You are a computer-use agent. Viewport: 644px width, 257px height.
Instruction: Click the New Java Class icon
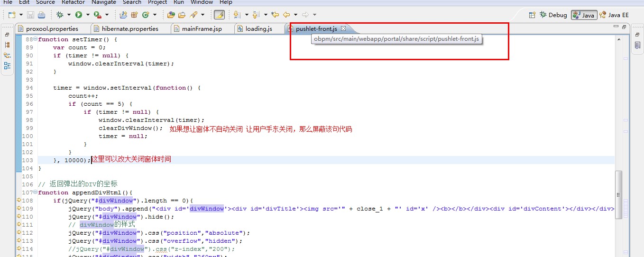[x=146, y=15]
